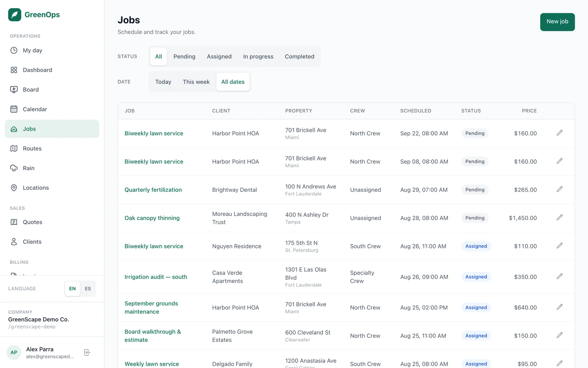Click the $1,450.00 price cell
588x368 pixels.
[523, 218]
